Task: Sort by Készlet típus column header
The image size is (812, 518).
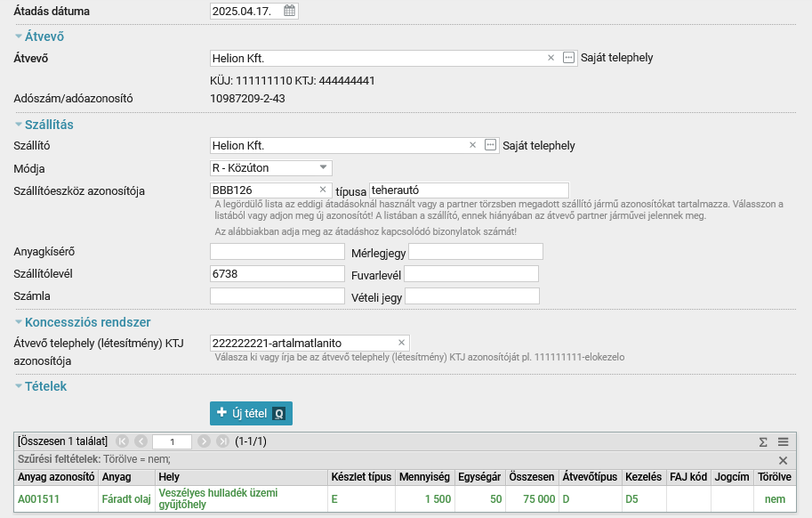Action: (x=361, y=477)
